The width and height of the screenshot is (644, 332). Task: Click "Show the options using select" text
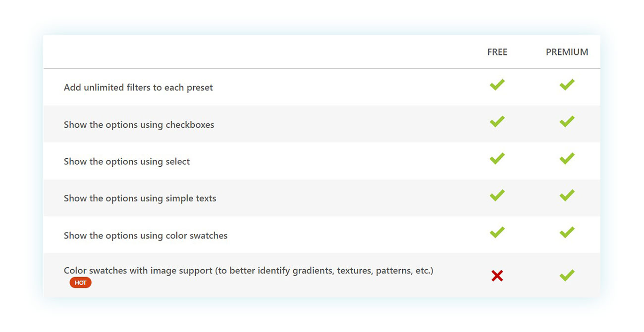[127, 161]
